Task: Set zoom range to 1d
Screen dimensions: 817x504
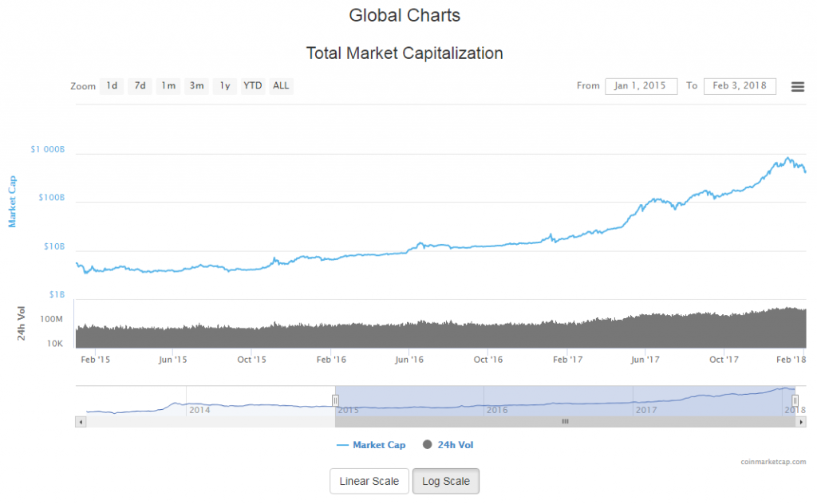Action: pos(112,85)
